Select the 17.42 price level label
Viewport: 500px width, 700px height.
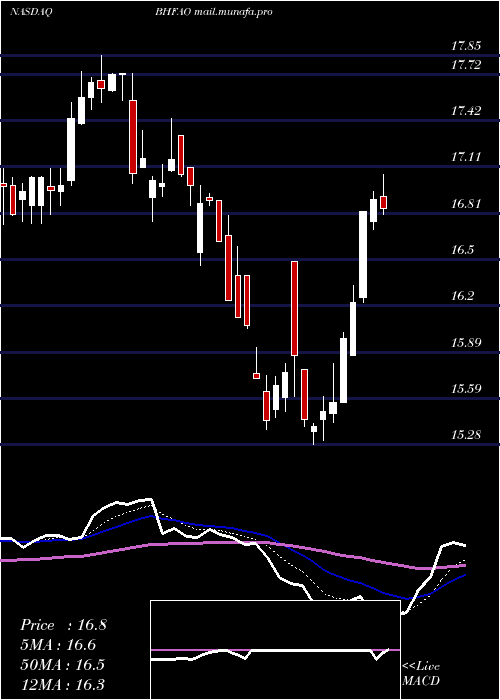(466, 111)
